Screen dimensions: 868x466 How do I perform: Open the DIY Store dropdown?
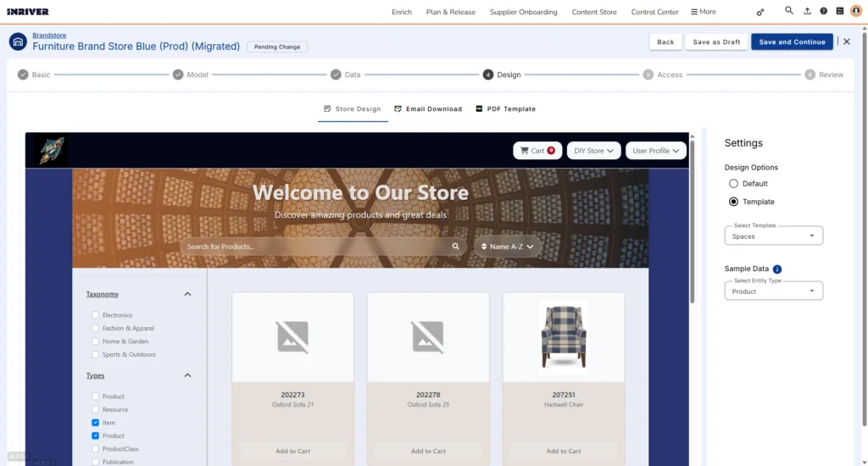(x=593, y=151)
